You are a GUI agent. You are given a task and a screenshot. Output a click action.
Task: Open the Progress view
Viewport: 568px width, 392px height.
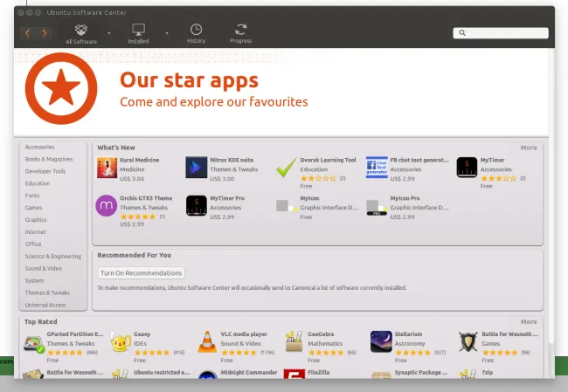240,34
